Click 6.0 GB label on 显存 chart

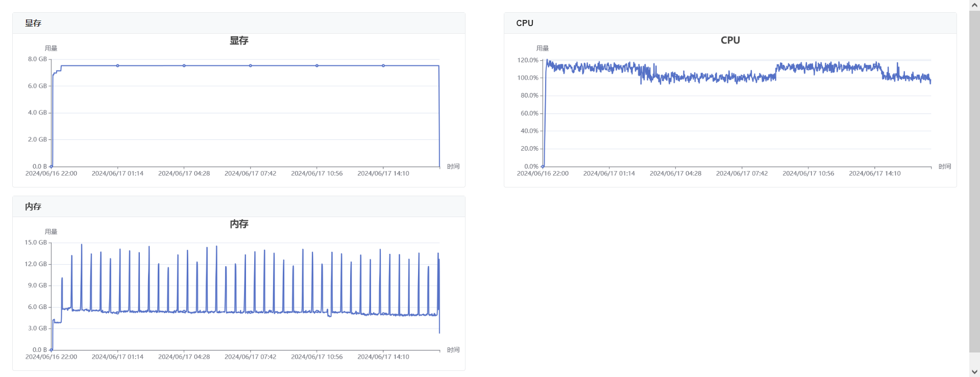point(37,86)
